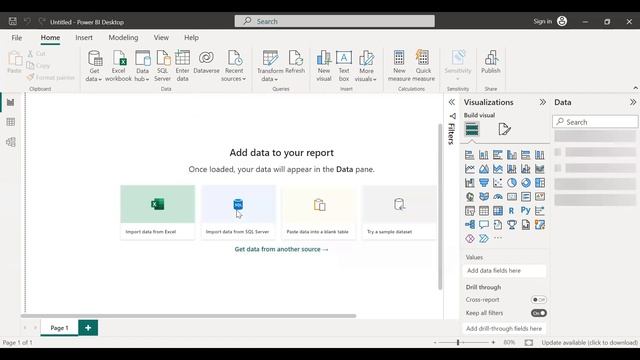The width and height of the screenshot is (640, 360).
Task: Click the Enter data ribbon icon
Action: click(182, 66)
